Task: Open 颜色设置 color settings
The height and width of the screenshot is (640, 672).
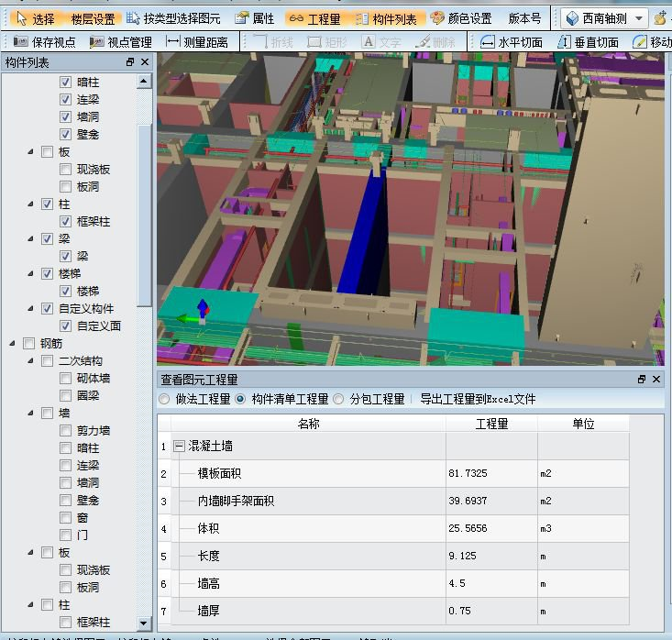Action: [x=461, y=19]
